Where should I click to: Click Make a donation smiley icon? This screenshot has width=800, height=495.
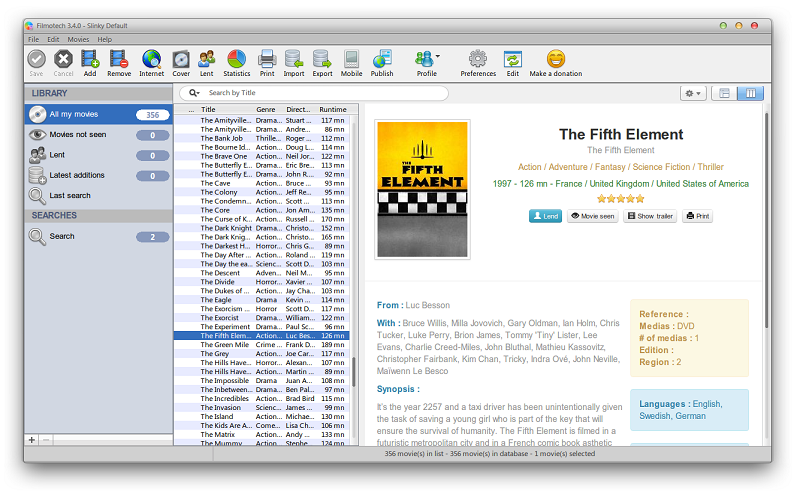pos(556,63)
